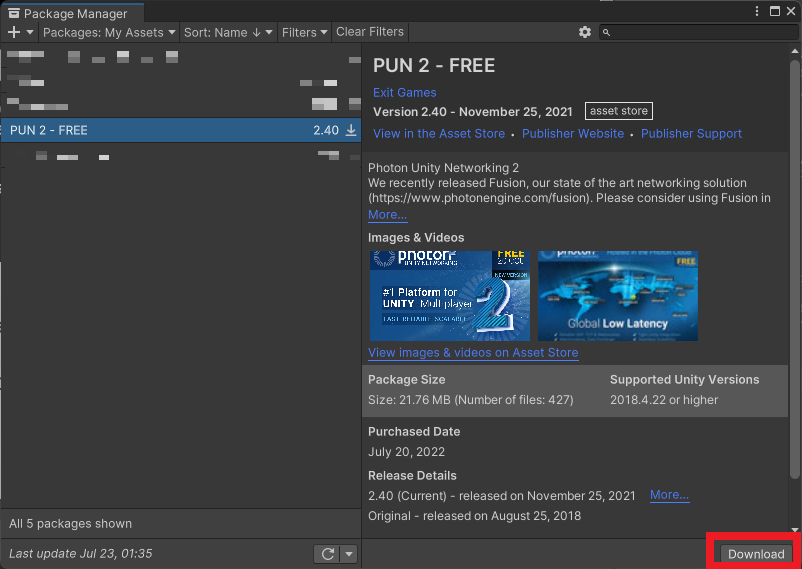
Task: Maximize the Package Manager window
Action: tap(775, 11)
